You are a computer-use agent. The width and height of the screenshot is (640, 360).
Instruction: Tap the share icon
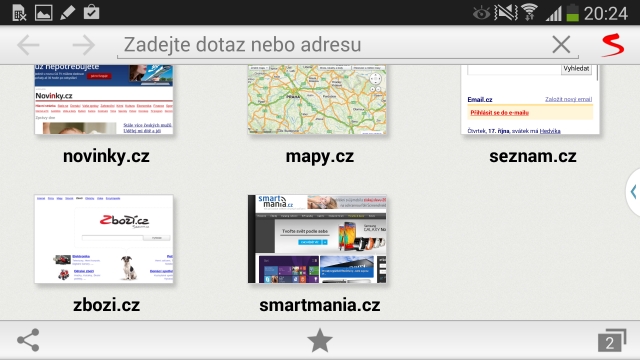point(28,340)
